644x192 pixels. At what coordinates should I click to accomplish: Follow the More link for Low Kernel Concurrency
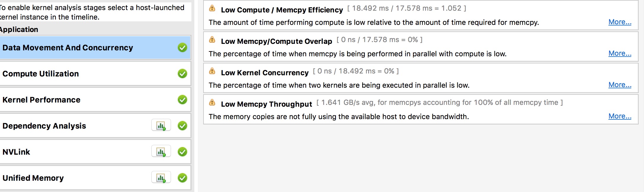click(620, 85)
